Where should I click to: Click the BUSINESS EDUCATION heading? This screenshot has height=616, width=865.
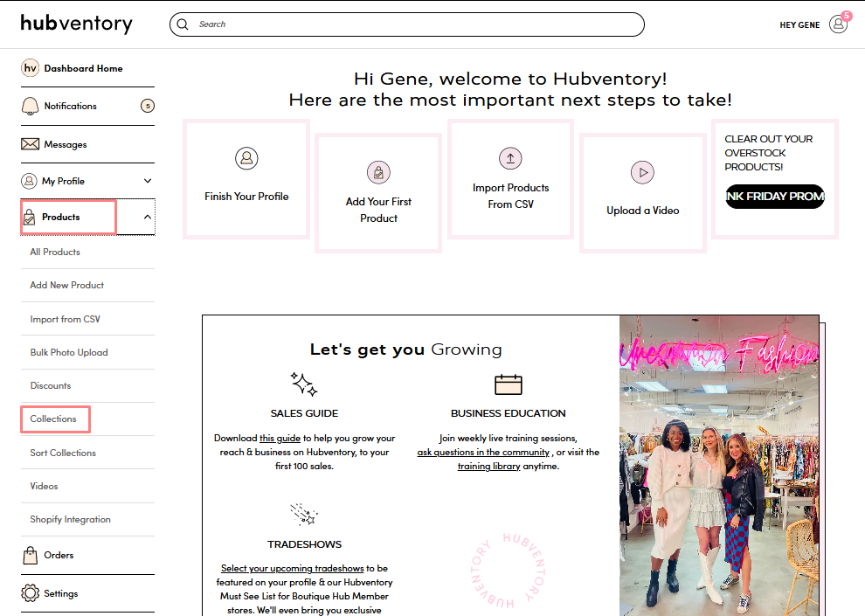(508, 413)
